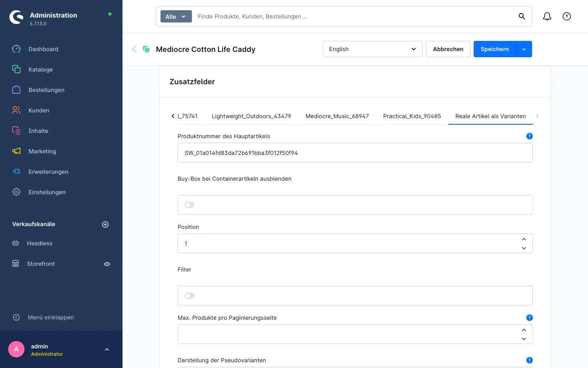
Task: Click the Abbrechen button
Action: (x=448, y=49)
